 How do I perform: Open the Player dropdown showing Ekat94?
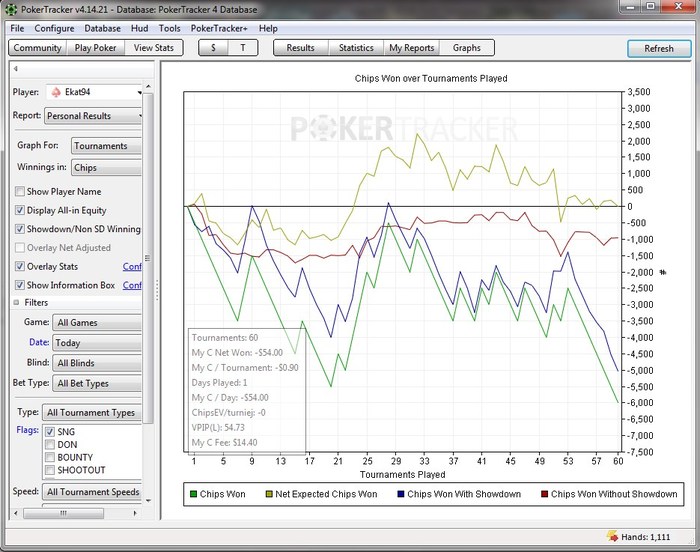(x=93, y=92)
